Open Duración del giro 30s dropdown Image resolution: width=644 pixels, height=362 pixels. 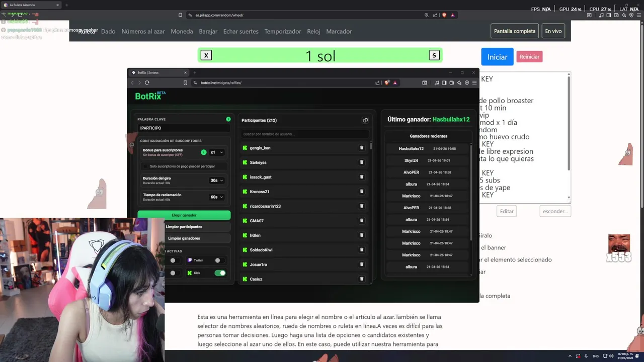point(216,180)
